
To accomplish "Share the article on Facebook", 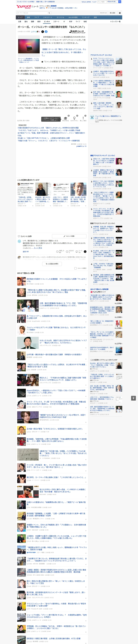I will [46, 32].
